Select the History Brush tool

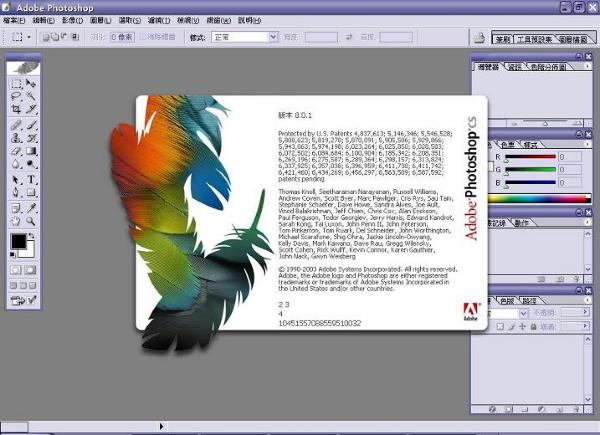(x=31, y=138)
